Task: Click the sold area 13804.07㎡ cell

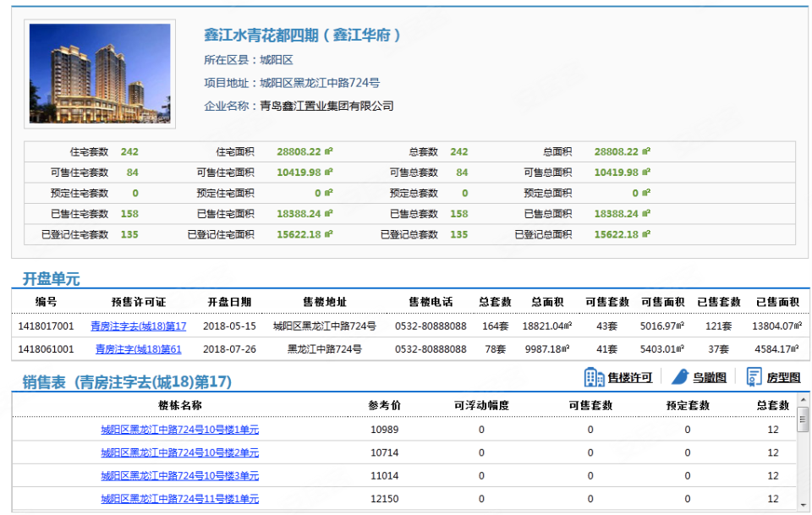Action: 777,326
